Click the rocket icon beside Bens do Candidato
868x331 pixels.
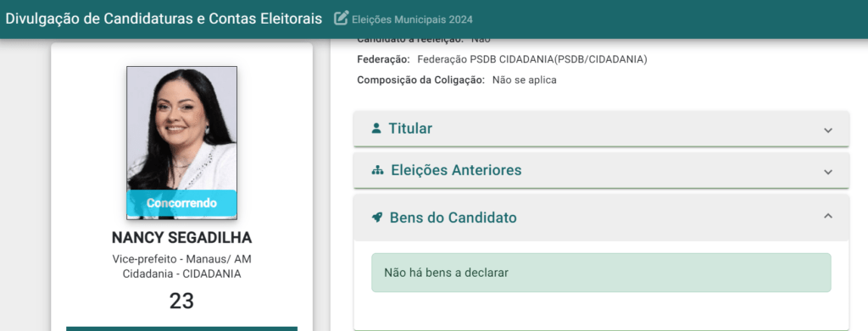coord(377,218)
